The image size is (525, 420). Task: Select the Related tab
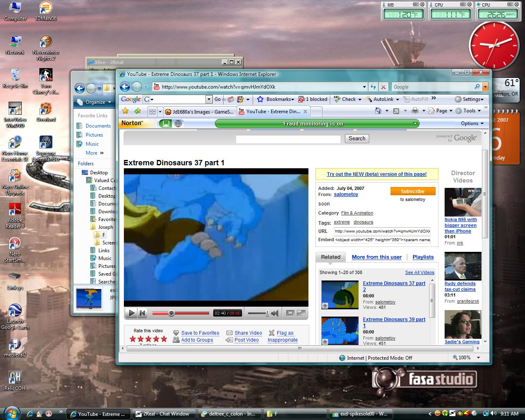click(x=331, y=257)
